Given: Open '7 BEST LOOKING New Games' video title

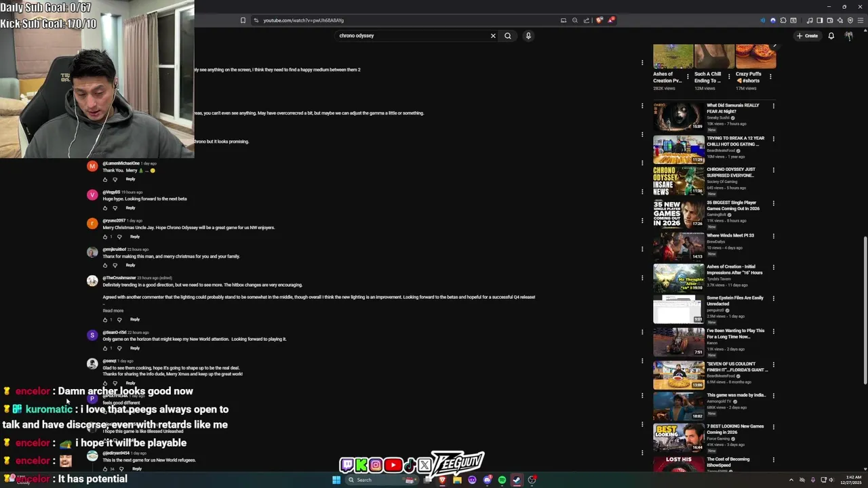Looking at the screenshot, I should pos(735,429).
